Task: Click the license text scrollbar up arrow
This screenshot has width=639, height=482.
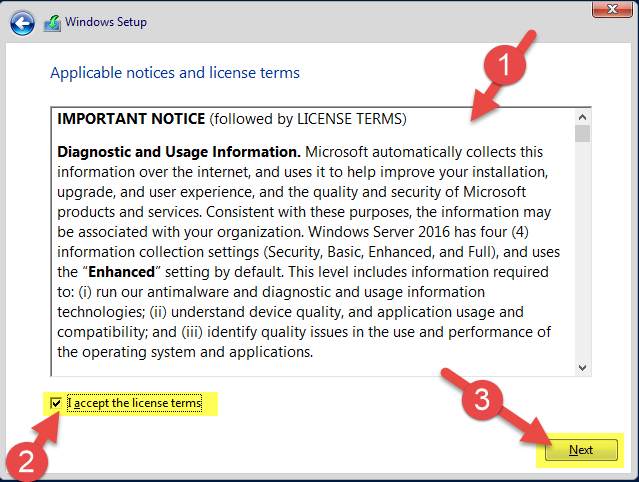Action: click(582, 117)
